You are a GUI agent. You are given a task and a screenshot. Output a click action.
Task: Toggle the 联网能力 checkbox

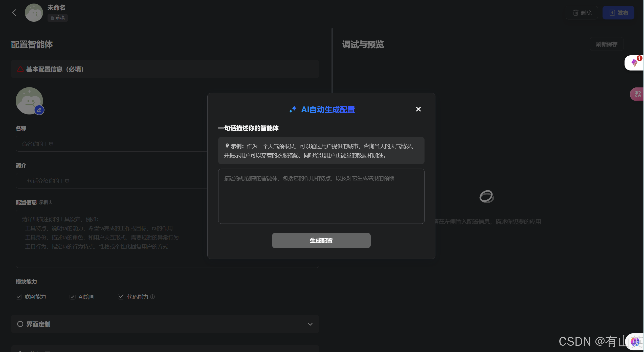tap(19, 297)
